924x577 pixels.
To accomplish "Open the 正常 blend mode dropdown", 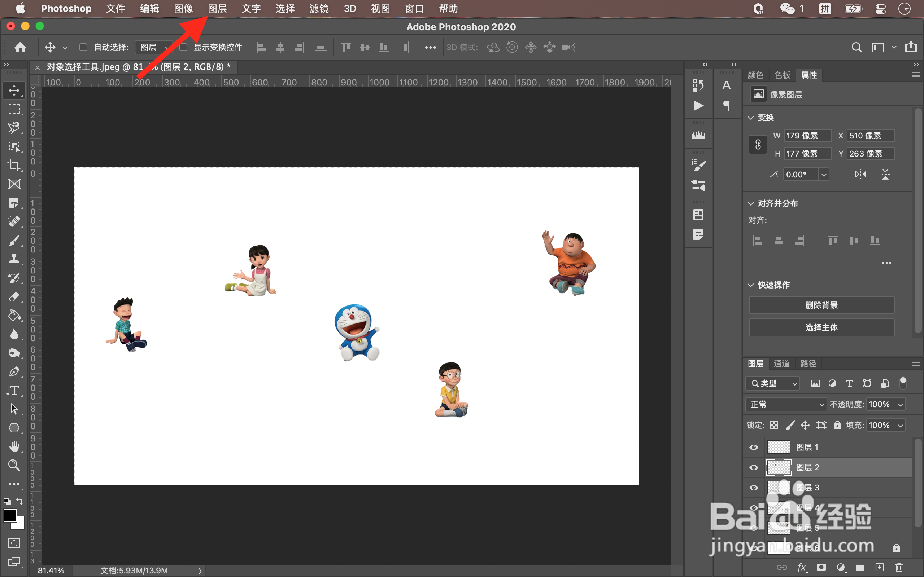I will [786, 404].
